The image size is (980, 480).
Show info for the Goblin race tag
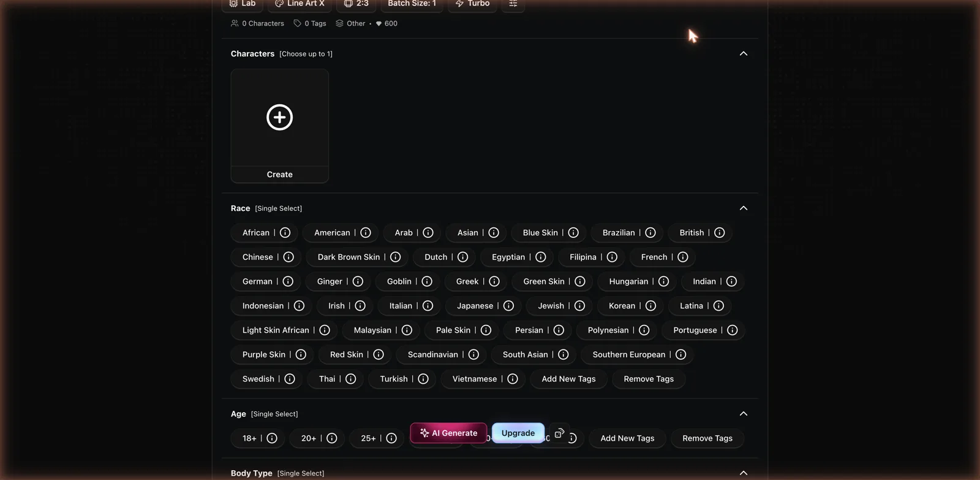click(427, 281)
